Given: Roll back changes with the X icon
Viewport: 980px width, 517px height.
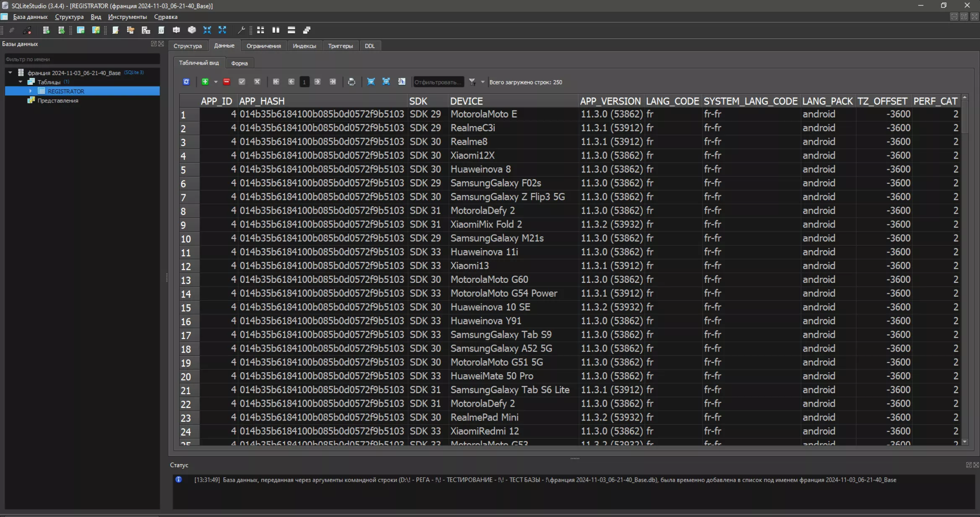Looking at the screenshot, I should pos(257,82).
